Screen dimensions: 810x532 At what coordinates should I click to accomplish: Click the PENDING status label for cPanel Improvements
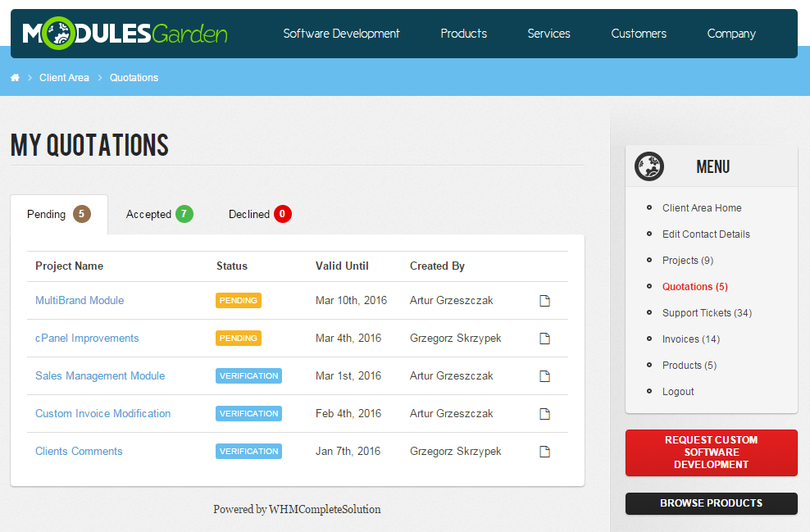click(238, 339)
